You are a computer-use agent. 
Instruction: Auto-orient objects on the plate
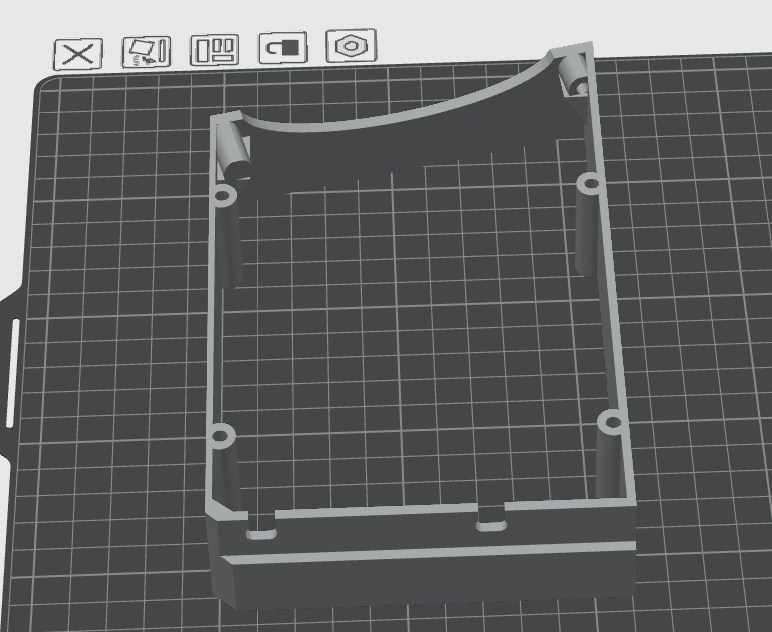point(146,52)
